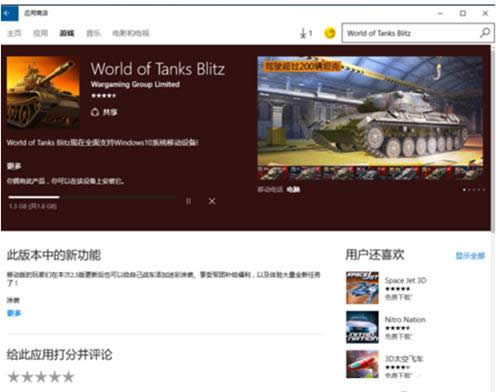Click 给此应用打分并评论 heading
Screen dimensions: 496x392
pos(59,355)
